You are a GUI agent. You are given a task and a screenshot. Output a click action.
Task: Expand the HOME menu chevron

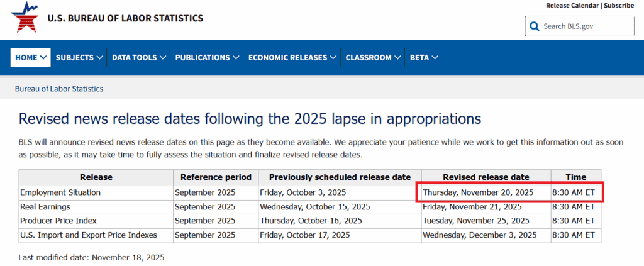44,57
